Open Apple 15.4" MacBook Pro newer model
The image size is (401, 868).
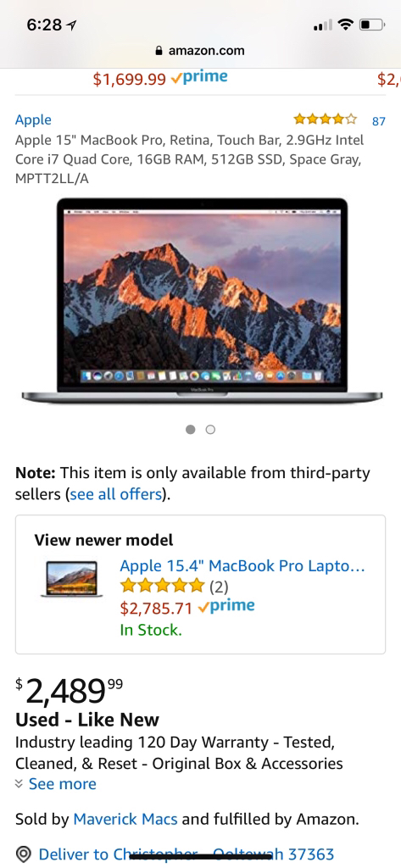pyautogui.click(x=242, y=565)
